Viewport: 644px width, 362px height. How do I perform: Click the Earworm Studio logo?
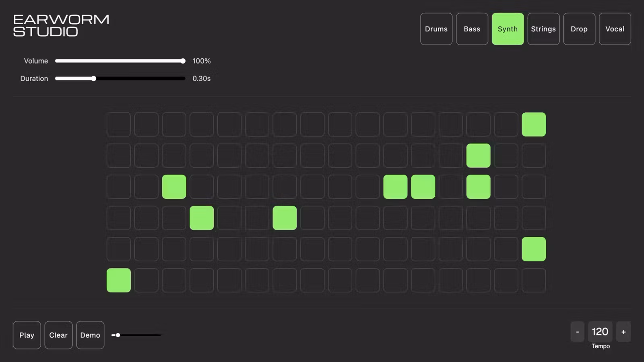61,25
